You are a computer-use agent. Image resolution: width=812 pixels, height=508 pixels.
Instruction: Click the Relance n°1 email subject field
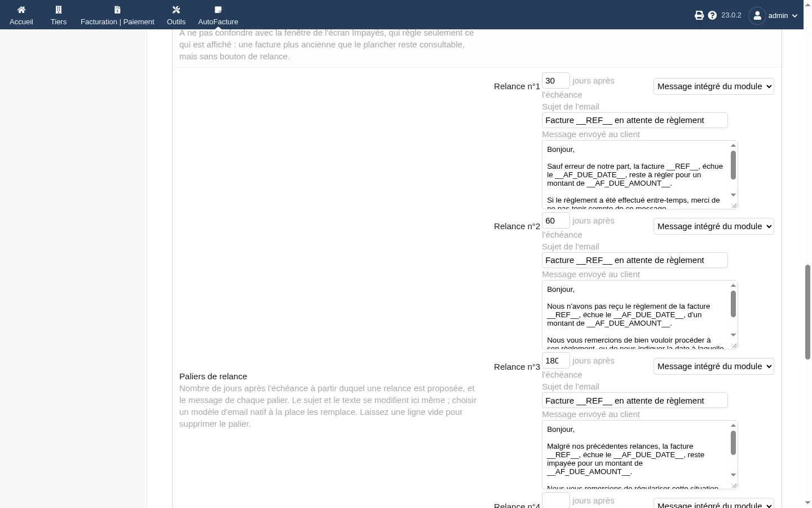pyautogui.click(x=635, y=120)
